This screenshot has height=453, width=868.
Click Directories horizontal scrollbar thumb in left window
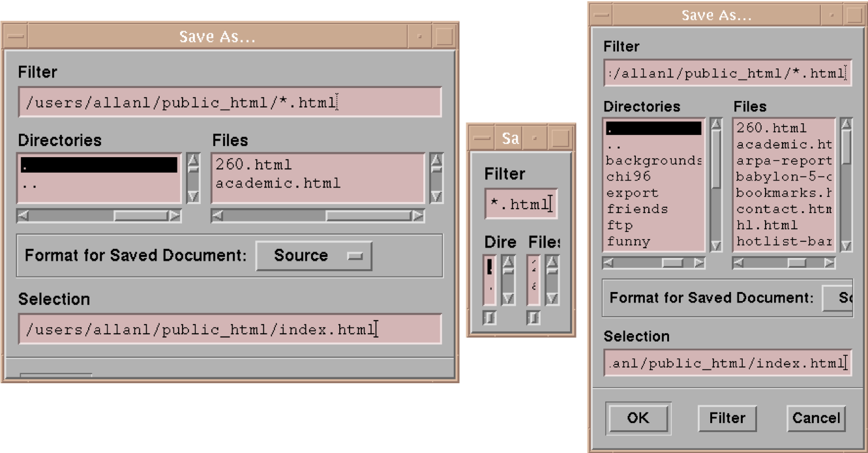point(140,216)
